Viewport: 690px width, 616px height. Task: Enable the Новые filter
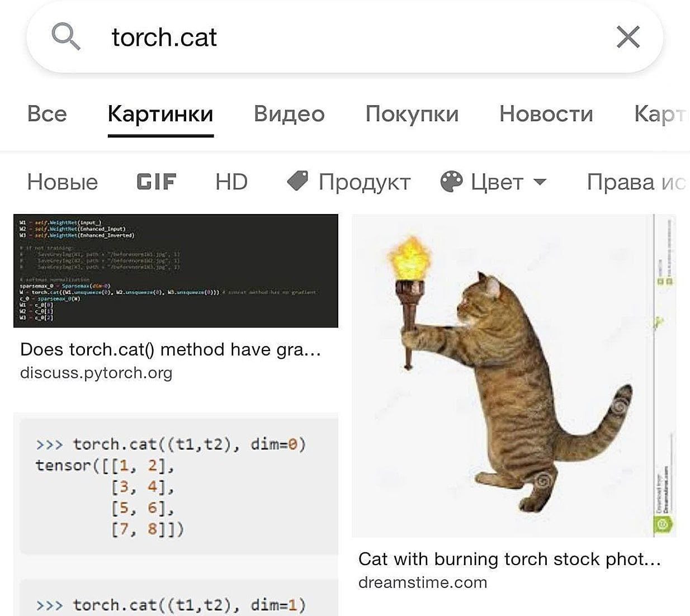[x=62, y=182]
